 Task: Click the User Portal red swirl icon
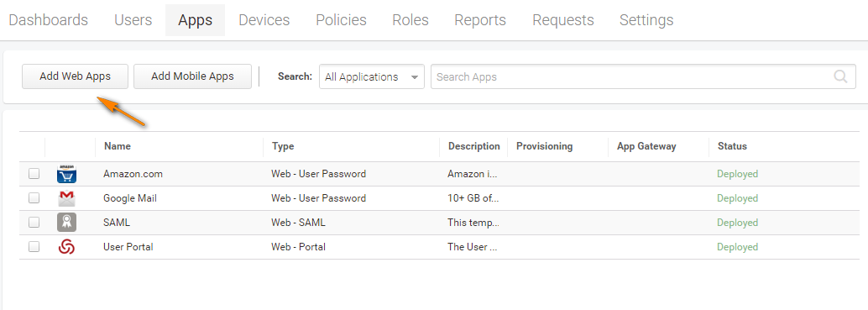click(66, 247)
